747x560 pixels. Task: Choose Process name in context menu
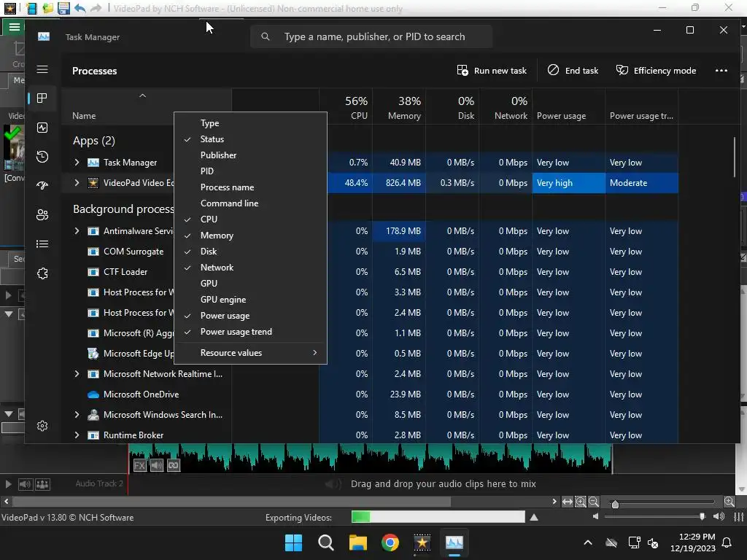[251, 187]
